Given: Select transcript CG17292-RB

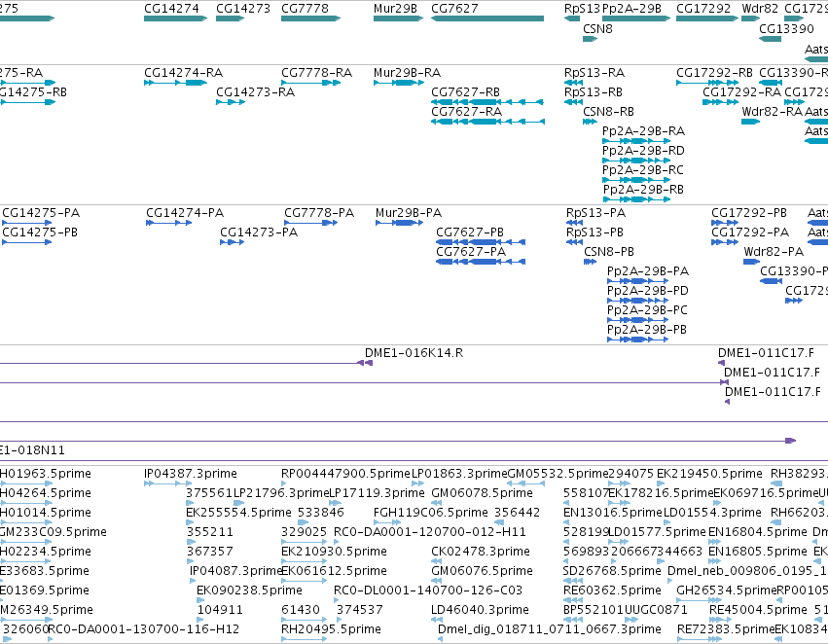Looking at the screenshot, I should click(714, 72).
